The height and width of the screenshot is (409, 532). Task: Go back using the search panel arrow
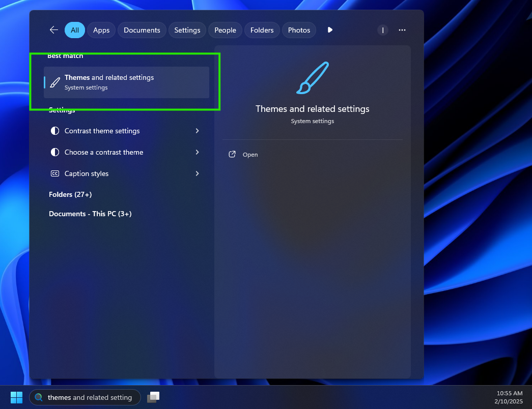click(x=54, y=30)
